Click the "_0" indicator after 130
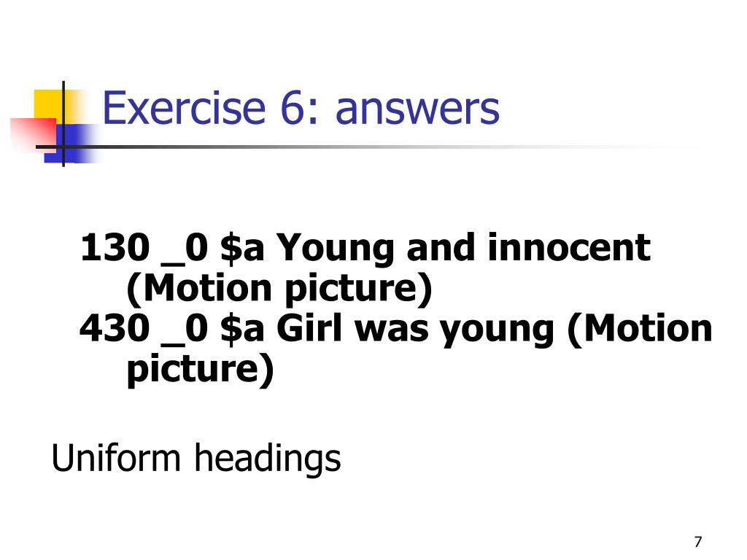Image resolution: width=747 pixels, height=560 pixels. tap(185, 249)
